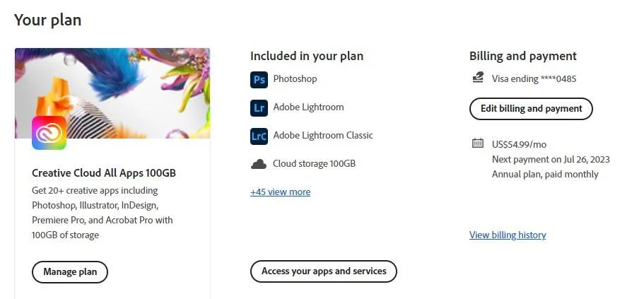The height and width of the screenshot is (299, 644).
Task: Open View billing history link
Action: point(508,235)
